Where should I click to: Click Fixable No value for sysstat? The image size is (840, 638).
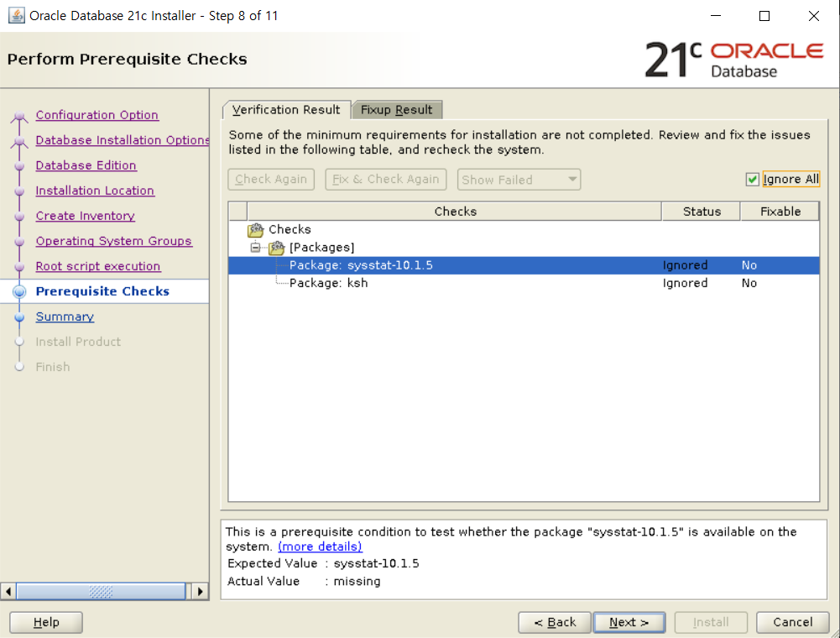[x=749, y=265]
